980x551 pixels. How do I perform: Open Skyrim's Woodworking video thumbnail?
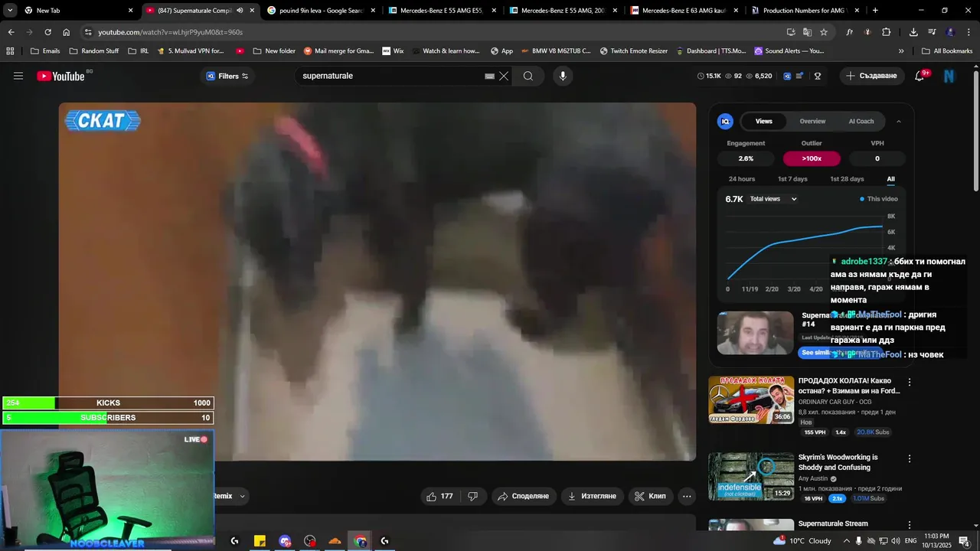[x=751, y=476]
